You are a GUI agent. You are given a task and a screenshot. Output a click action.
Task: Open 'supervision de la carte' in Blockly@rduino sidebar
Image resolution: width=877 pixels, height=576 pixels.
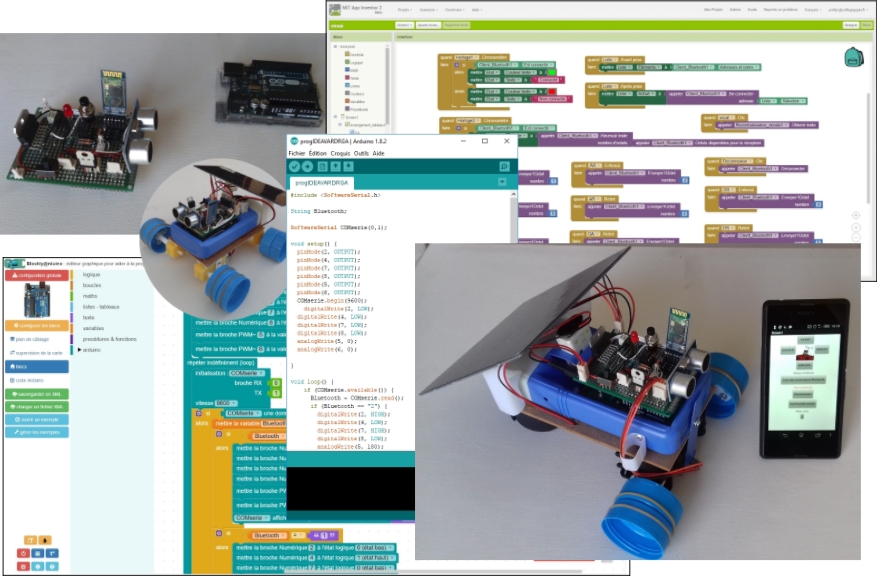pos(37,353)
